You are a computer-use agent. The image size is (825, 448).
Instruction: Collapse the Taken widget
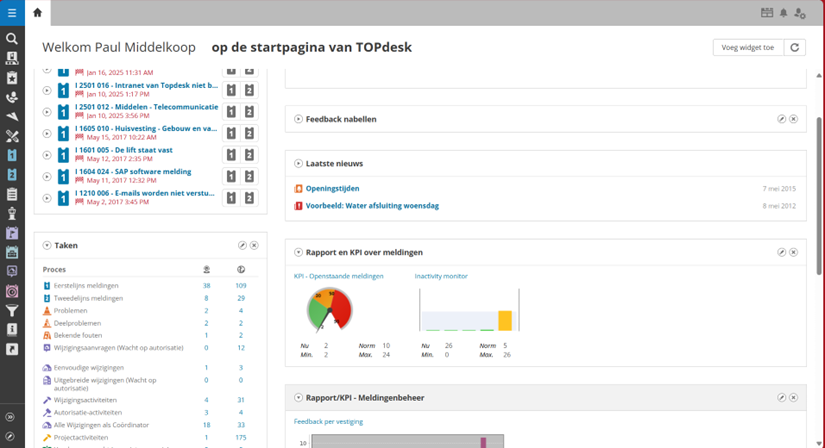[47, 245]
